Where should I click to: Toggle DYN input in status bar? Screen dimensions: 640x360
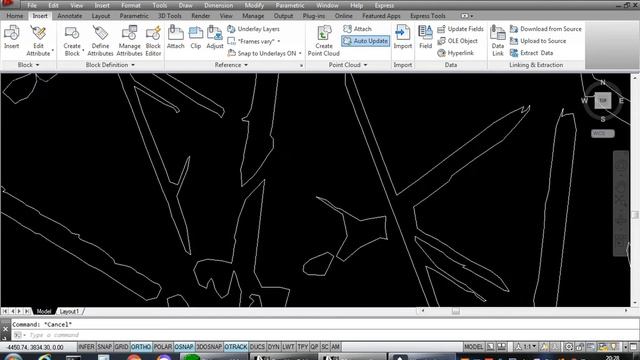click(x=273, y=347)
